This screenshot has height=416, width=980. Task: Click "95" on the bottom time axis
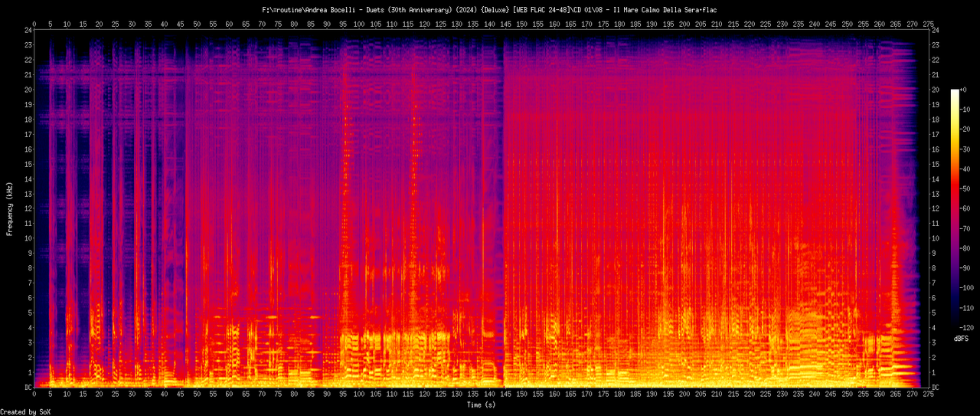click(343, 395)
